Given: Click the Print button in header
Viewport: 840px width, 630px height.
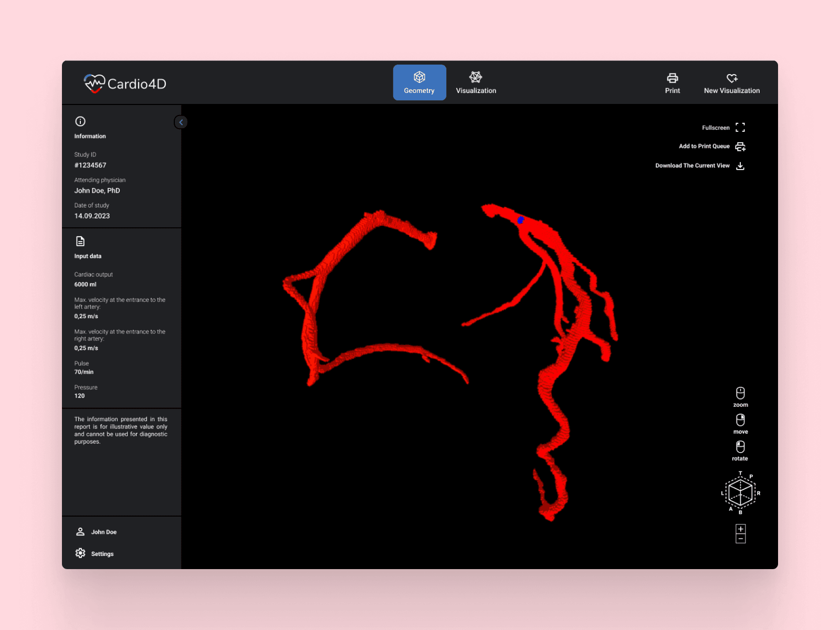Looking at the screenshot, I should tap(672, 83).
